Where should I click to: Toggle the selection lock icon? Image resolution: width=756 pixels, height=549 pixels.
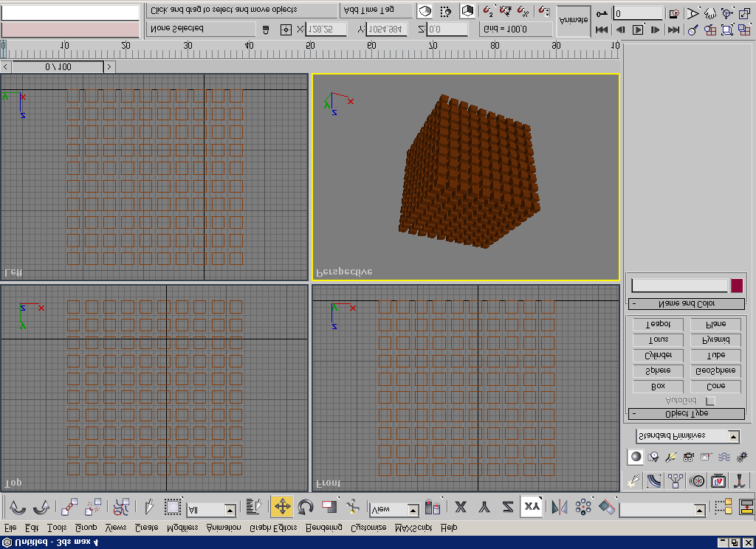pyautogui.click(x=266, y=30)
